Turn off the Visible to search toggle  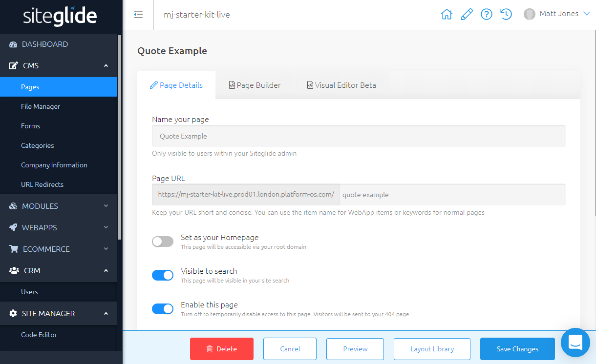point(163,275)
